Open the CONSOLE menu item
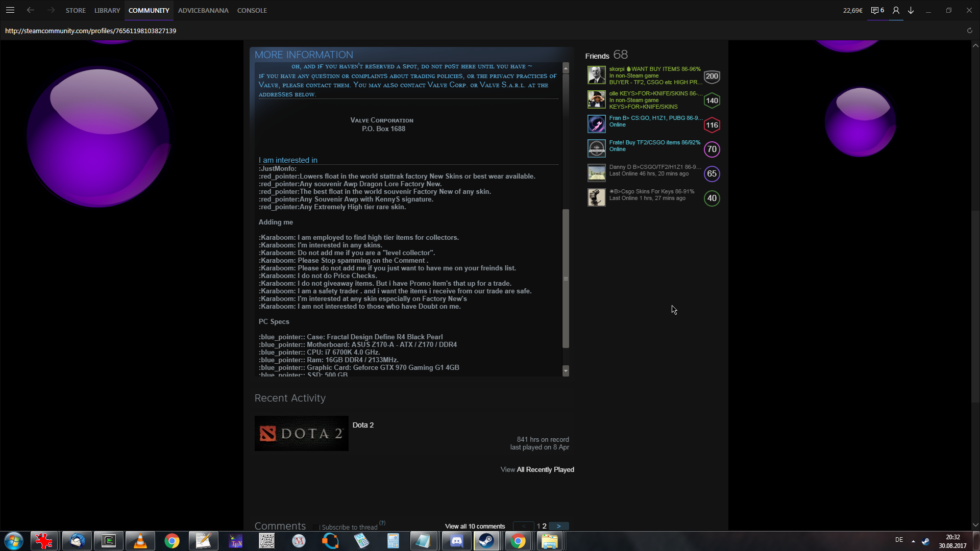980x551 pixels. [x=252, y=10]
